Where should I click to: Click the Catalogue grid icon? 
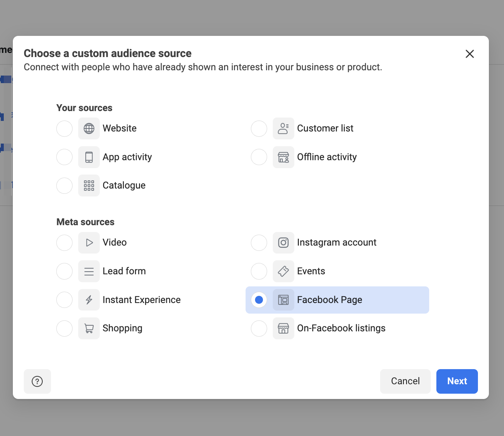[x=89, y=186]
